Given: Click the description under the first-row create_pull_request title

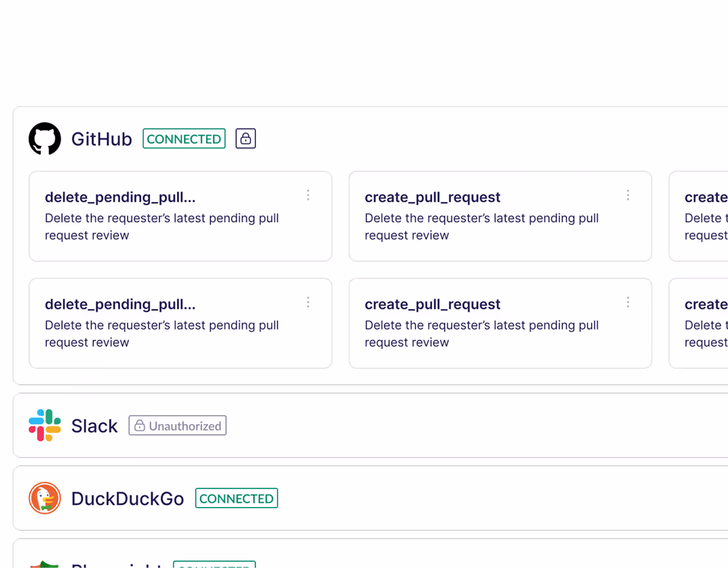Looking at the screenshot, I should [482, 227].
